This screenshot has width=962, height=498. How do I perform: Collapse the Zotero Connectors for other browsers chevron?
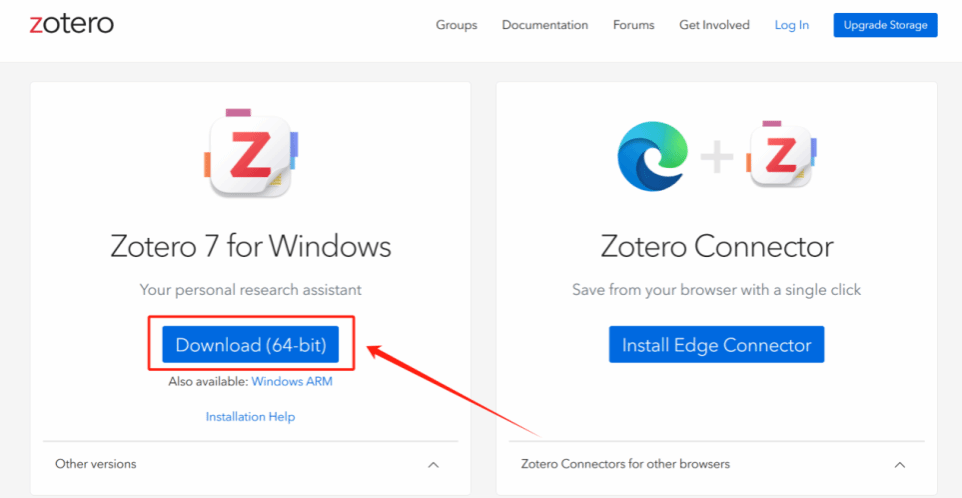pyautogui.click(x=899, y=465)
